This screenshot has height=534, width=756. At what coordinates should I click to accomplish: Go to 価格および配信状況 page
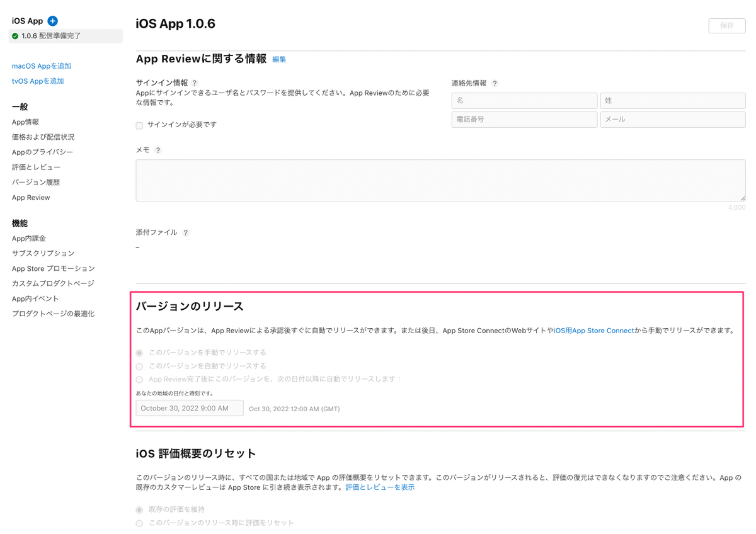click(43, 137)
